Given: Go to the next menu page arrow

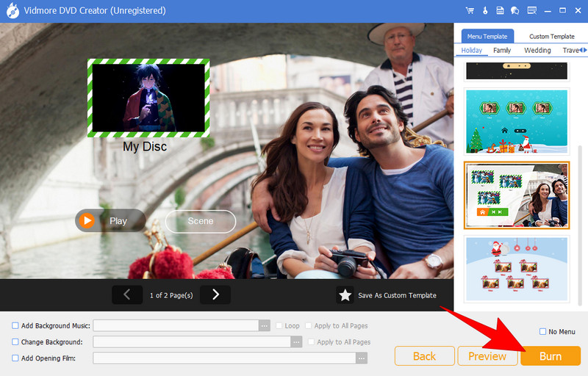Looking at the screenshot, I should pos(215,294).
